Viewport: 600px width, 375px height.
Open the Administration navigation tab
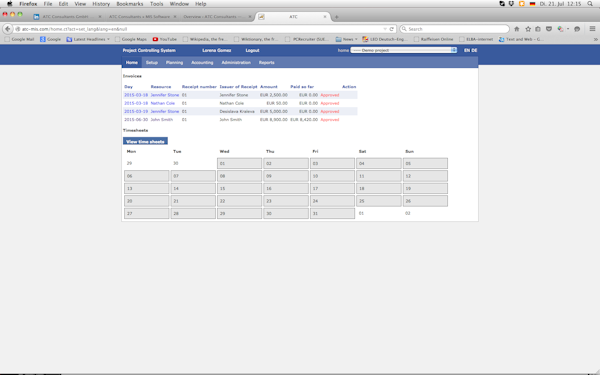[236, 62]
